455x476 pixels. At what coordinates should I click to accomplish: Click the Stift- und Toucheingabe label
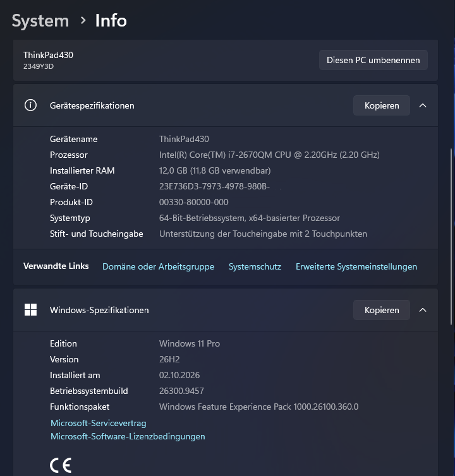pyautogui.click(x=96, y=234)
